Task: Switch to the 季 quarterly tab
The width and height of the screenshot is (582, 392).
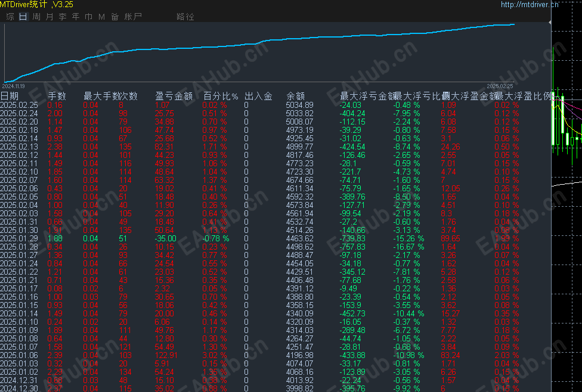Action: pos(63,17)
